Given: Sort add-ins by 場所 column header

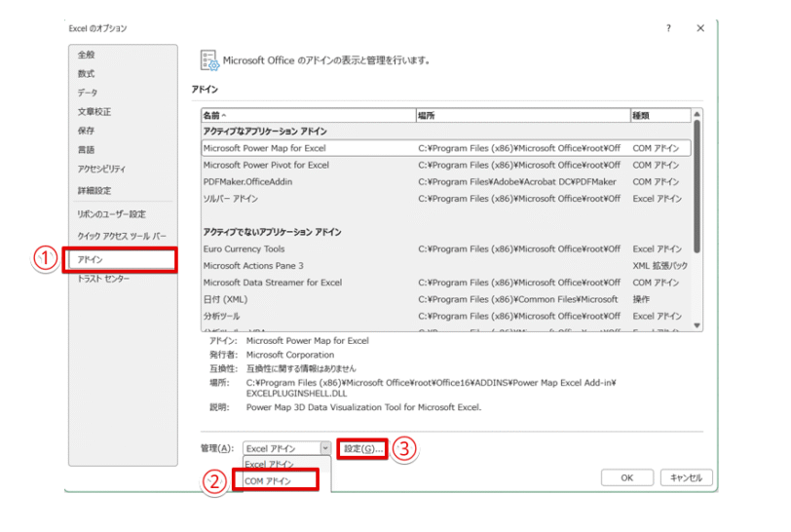Looking at the screenshot, I should [x=523, y=116].
